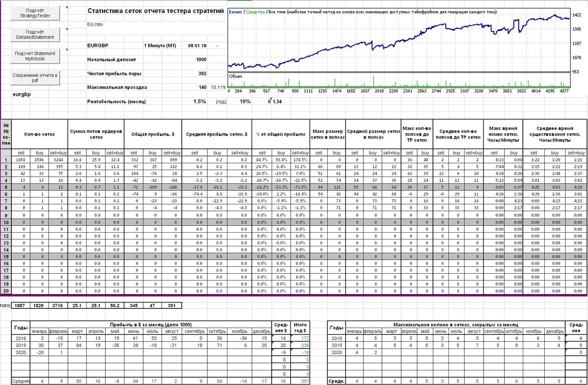Click the Объем volume chart
The image size is (588, 385).
coord(399,80)
